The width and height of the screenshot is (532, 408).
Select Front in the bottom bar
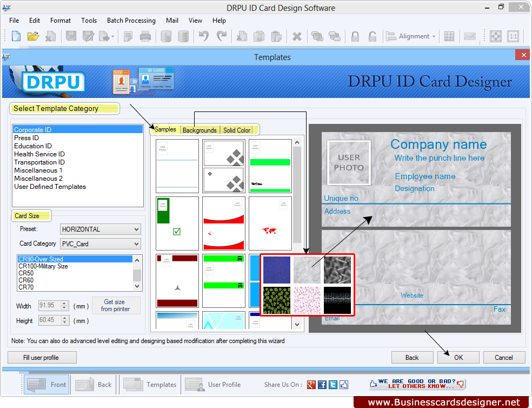point(46,385)
